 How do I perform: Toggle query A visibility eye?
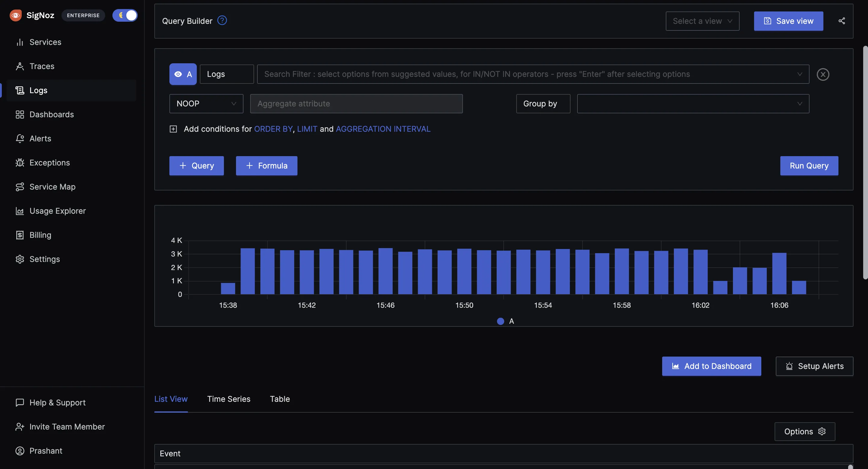tap(178, 74)
